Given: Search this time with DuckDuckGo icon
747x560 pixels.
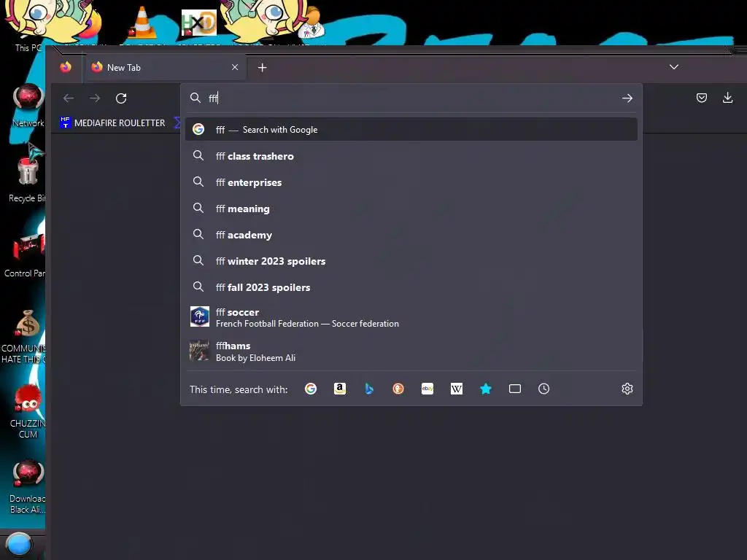Looking at the screenshot, I should (x=398, y=389).
